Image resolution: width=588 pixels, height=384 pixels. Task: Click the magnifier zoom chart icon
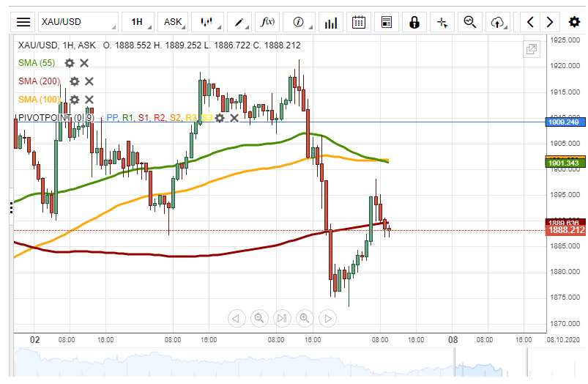470,22
